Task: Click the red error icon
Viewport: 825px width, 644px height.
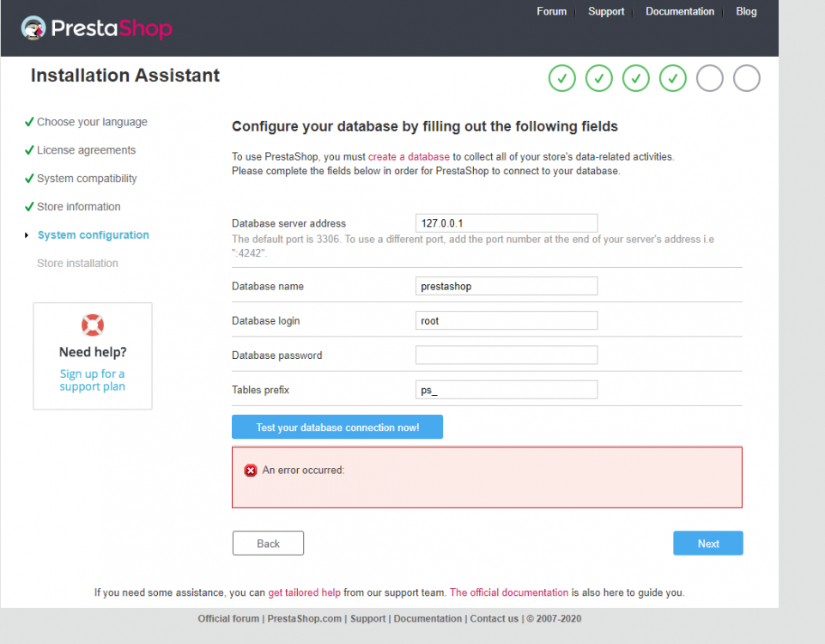Action: click(x=251, y=471)
